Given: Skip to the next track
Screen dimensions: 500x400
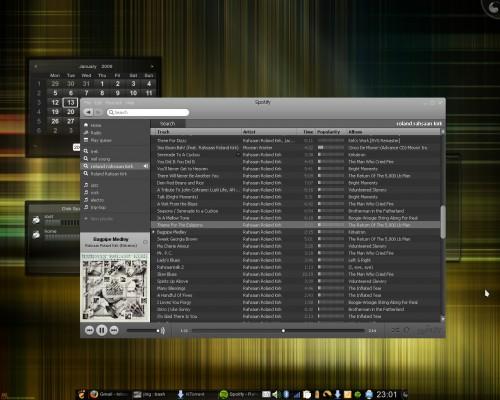Looking at the screenshot, I should coord(114,330).
